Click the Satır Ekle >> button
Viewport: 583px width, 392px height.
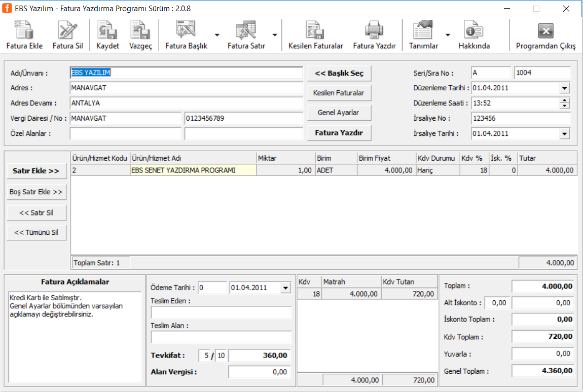[x=36, y=171]
